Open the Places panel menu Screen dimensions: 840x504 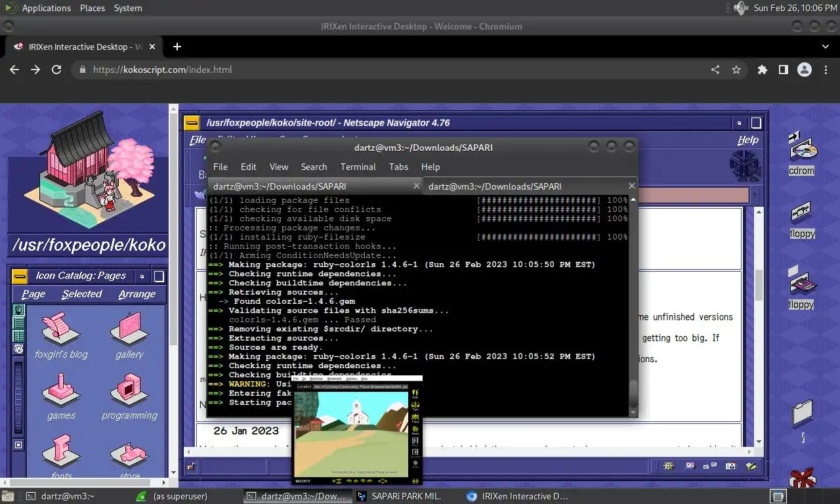click(x=93, y=8)
